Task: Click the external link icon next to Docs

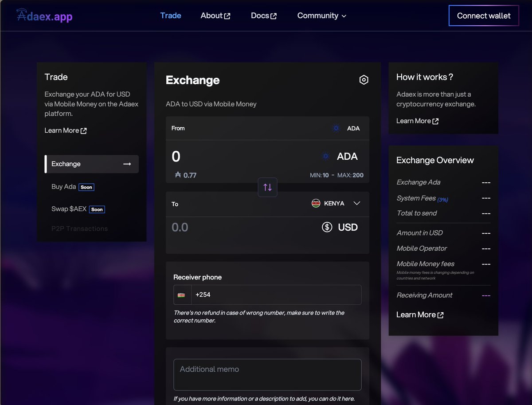Action: tap(274, 16)
